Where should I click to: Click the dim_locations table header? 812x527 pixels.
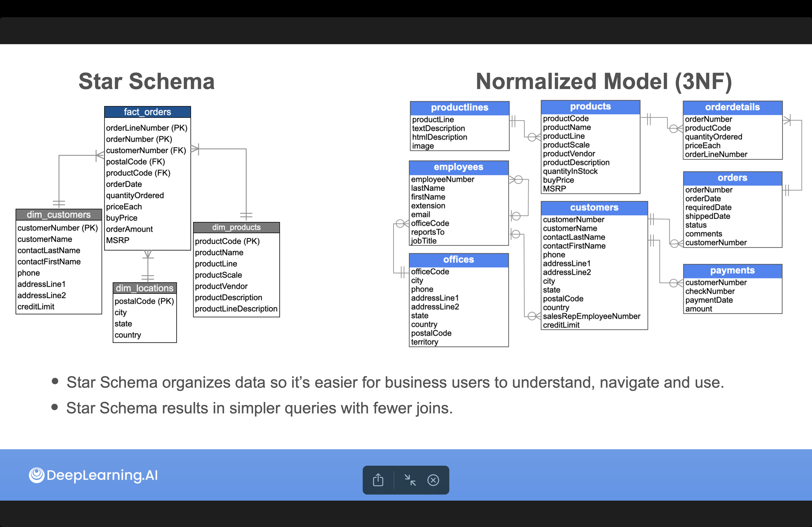pyautogui.click(x=145, y=288)
